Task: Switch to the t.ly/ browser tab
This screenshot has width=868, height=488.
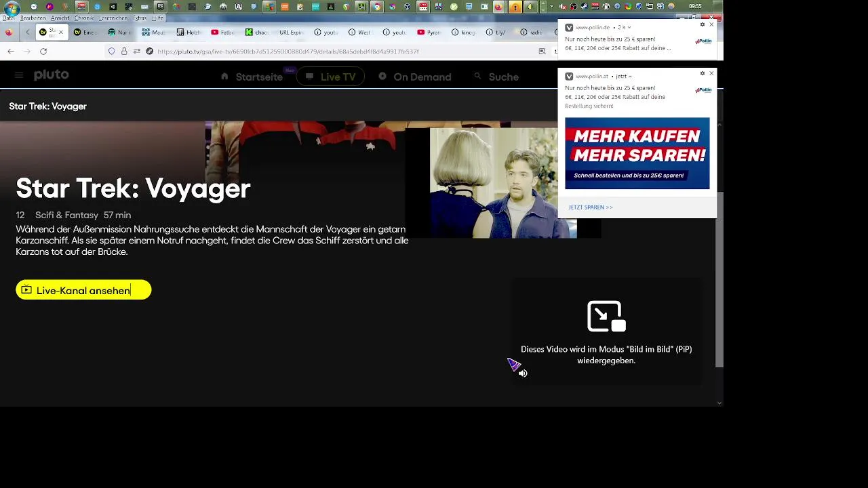Action: point(497,32)
